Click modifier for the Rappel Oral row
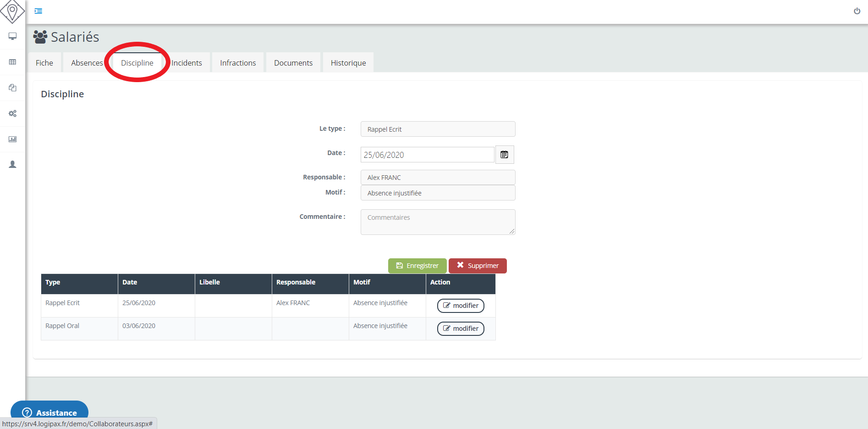Viewport: 868px width, 429px height. click(461, 329)
